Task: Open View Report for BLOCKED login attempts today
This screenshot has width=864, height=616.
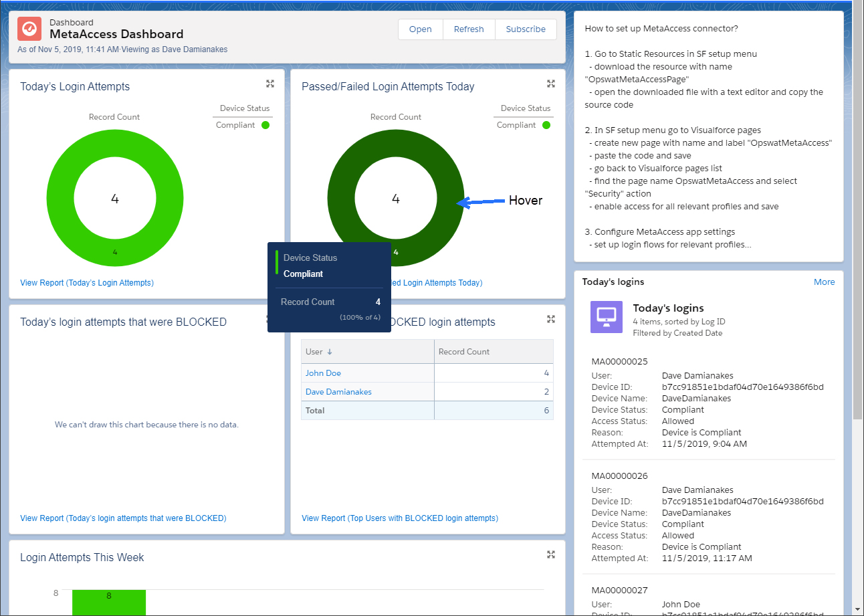Action: coord(123,518)
